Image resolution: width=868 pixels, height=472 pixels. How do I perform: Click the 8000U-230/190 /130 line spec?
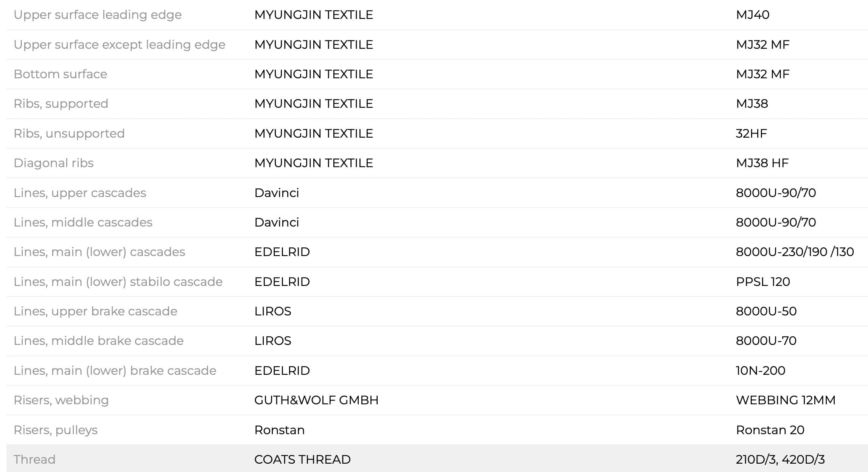795,252
